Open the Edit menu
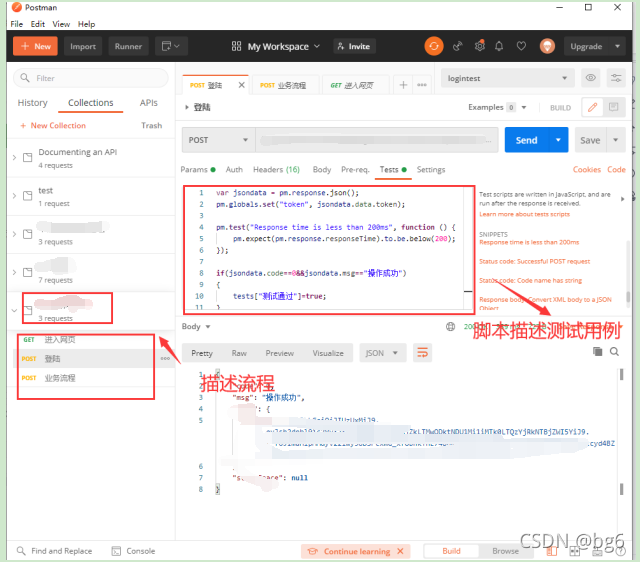The width and height of the screenshot is (640, 562). [38, 24]
